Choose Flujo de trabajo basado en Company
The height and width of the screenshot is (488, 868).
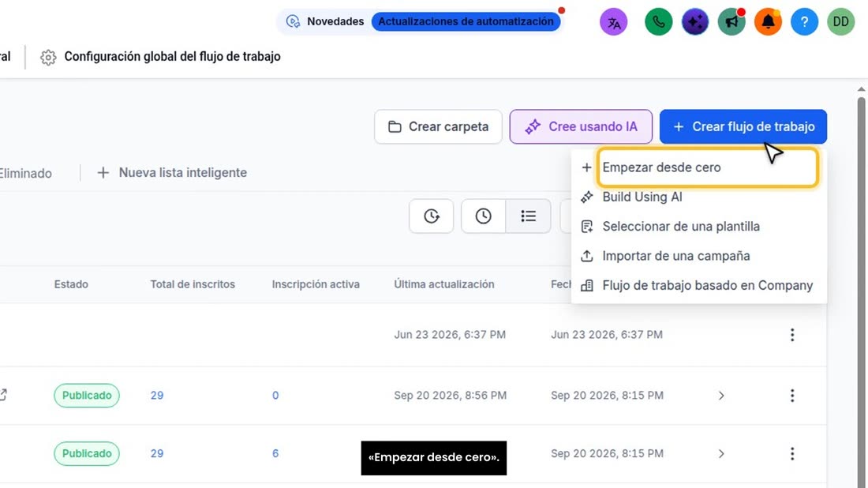tap(698, 285)
